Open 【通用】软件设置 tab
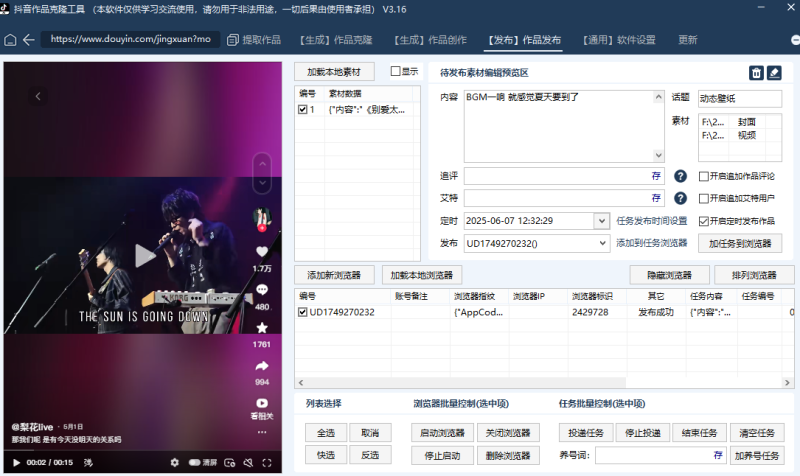800x476 pixels. coord(618,40)
